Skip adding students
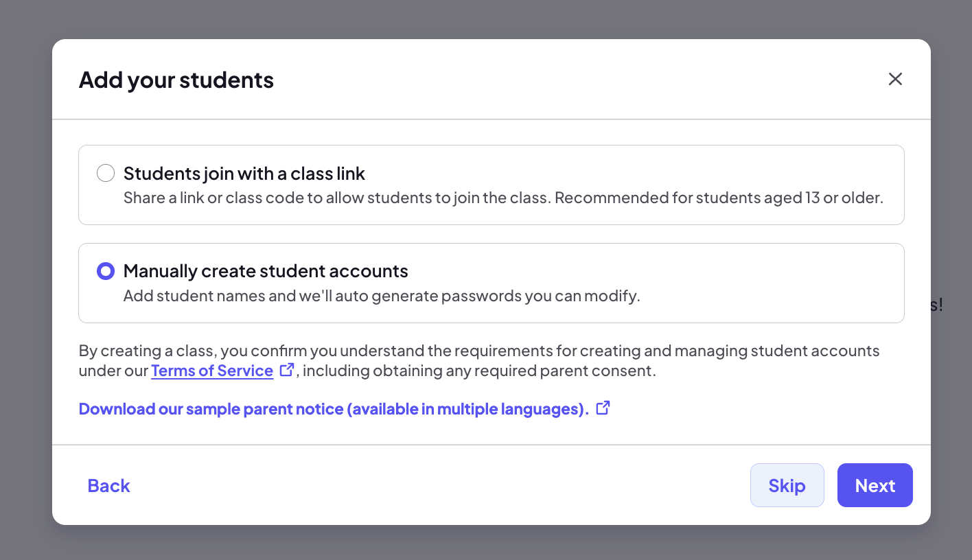 pos(787,485)
